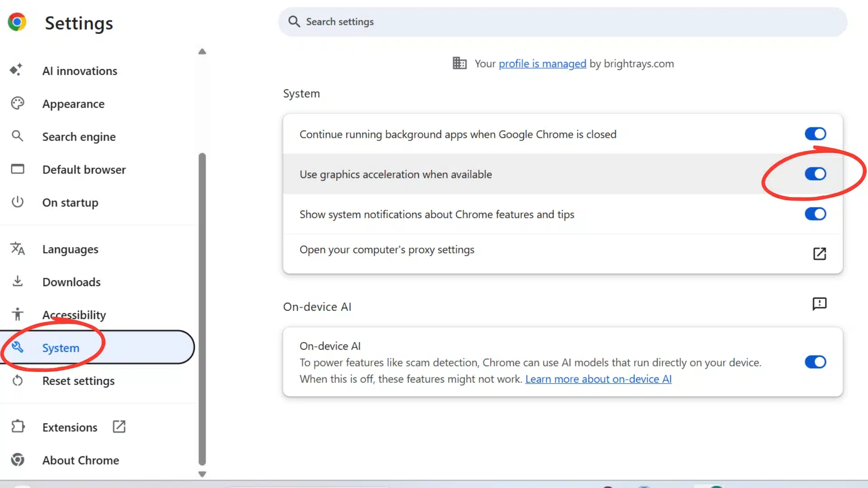The width and height of the screenshot is (868, 488).
Task: Click the AI innovations sparkle icon
Action: pos(16,70)
